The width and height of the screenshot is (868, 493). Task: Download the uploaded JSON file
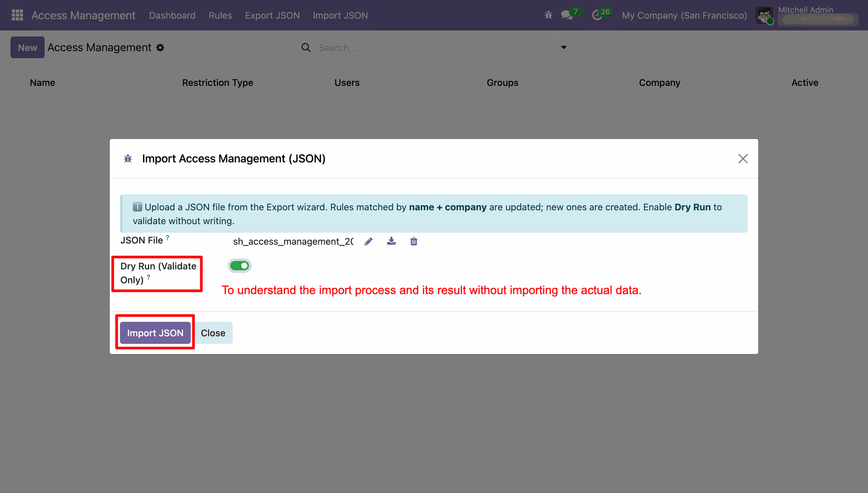[392, 241]
